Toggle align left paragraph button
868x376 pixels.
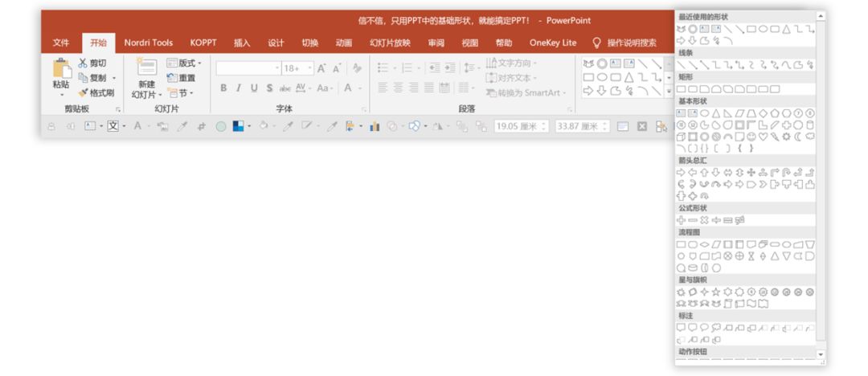click(x=383, y=88)
